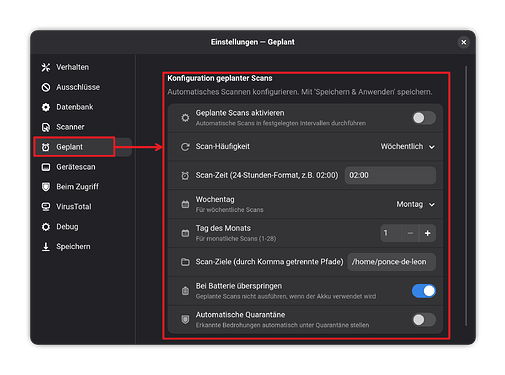Click refresh icon beside Scan-Häufigkeit
Image resolution: width=505 pixels, height=375 pixels.
(x=185, y=147)
